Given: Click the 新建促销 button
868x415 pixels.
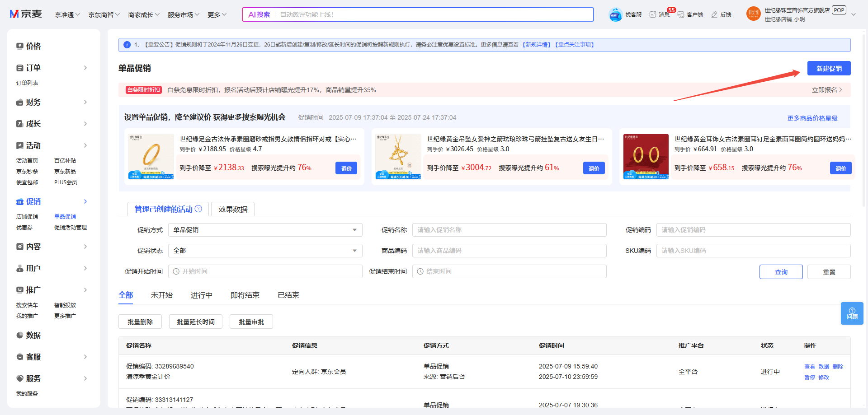Looking at the screenshot, I should 829,69.
